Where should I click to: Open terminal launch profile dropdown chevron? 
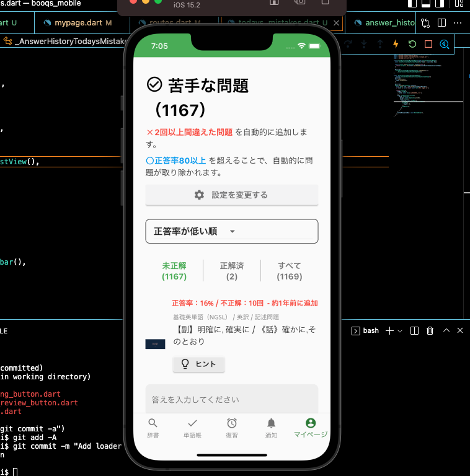click(x=400, y=331)
